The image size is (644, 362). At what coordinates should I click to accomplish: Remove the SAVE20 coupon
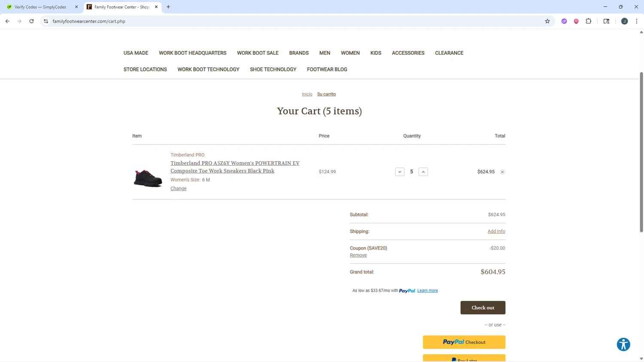(358, 255)
